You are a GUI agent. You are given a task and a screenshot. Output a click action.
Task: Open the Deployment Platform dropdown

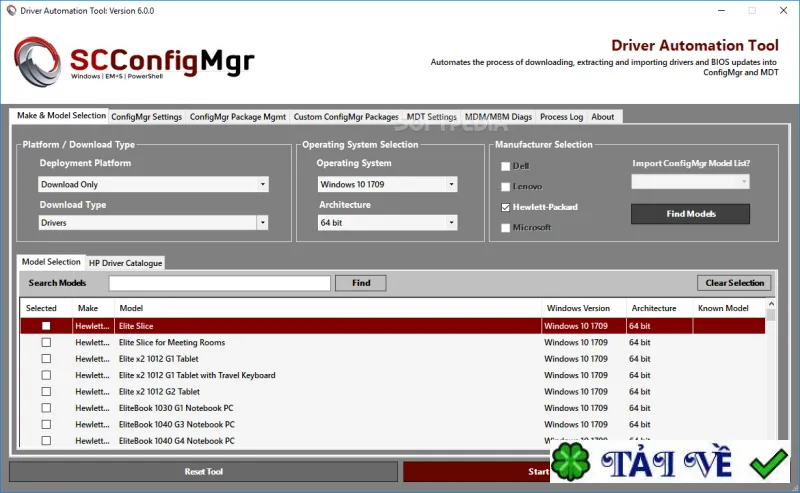coord(153,184)
